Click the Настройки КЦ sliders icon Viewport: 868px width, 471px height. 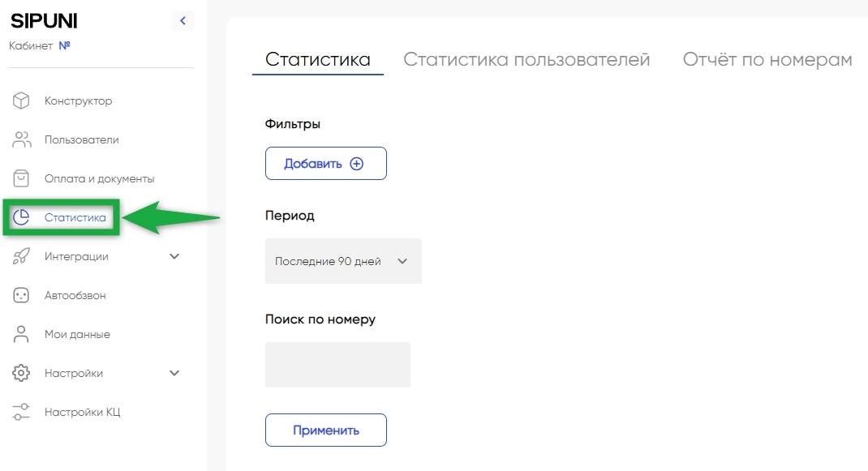click(x=21, y=412)
